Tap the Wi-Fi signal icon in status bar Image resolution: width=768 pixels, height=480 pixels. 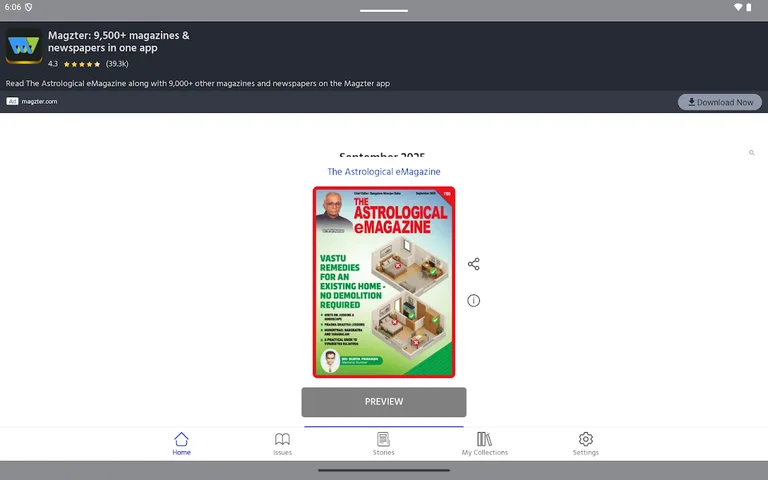[737, 7]
